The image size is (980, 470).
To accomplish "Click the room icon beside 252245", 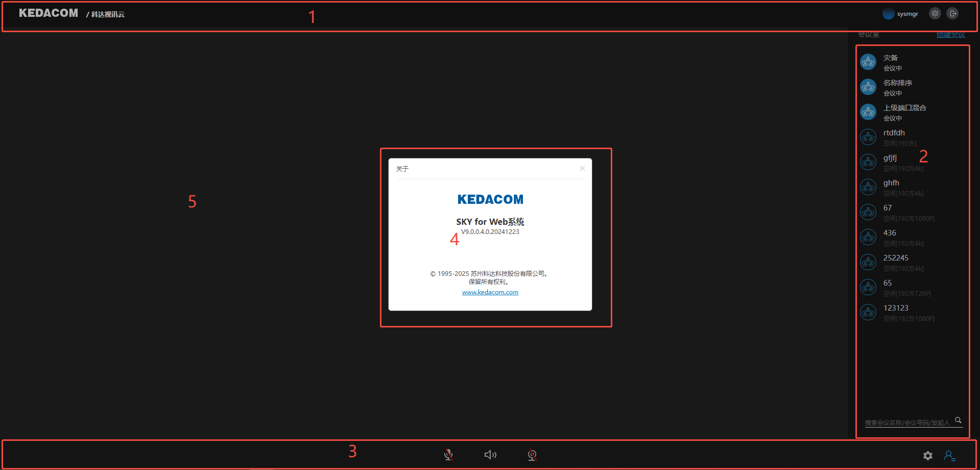I will pyautogui.click(x=868, y=263).
